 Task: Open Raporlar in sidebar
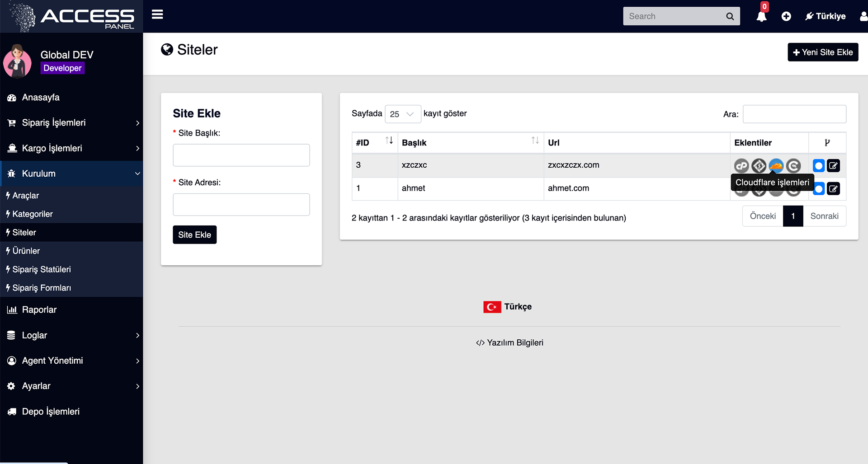[71, 310]
